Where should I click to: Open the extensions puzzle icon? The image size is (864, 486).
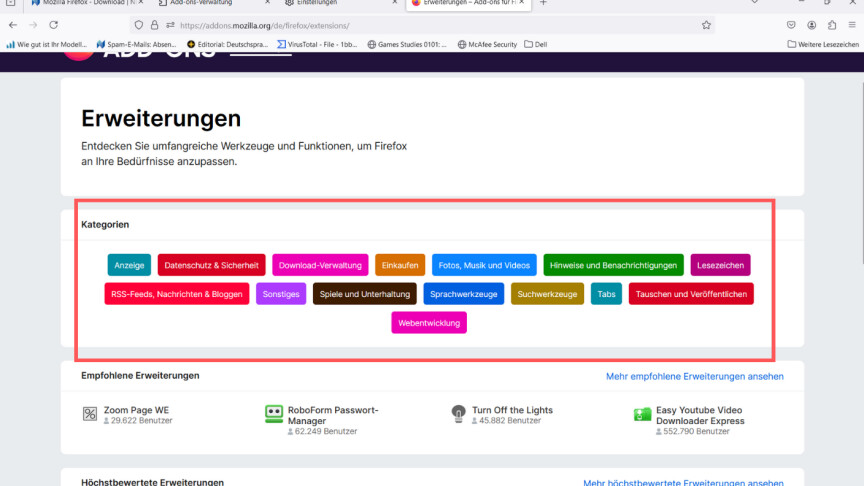pos(832,25)
